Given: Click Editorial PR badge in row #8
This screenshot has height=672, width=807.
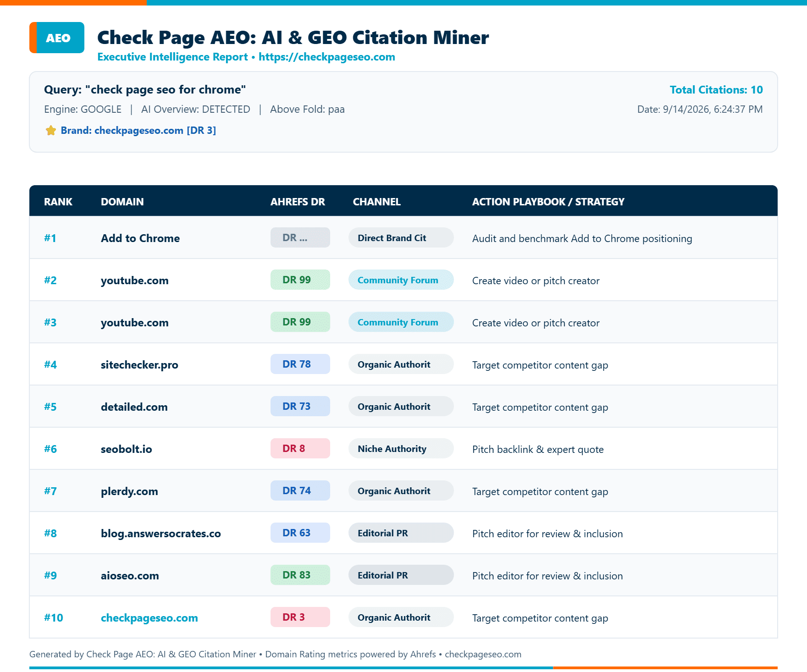Looking at the screenshot, I should point(401,533).
